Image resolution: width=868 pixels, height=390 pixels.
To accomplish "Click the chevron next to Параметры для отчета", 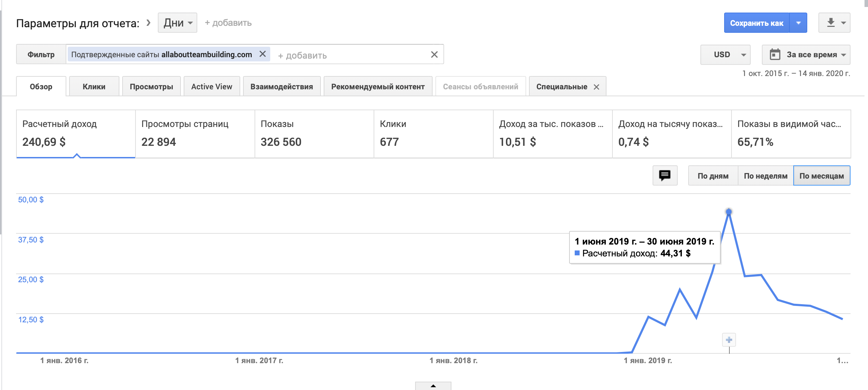I will tap(148, 23).
